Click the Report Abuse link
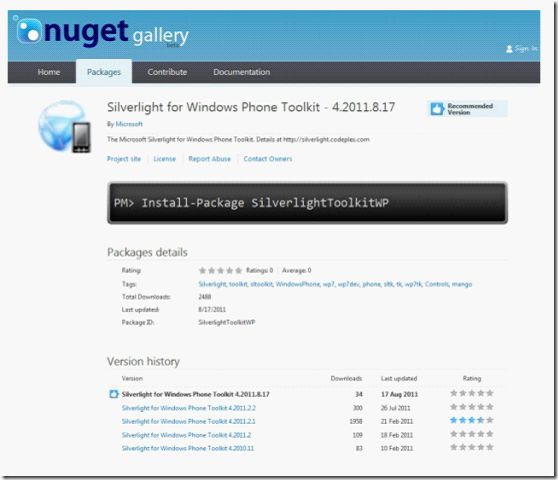558x480 pixels. [210, 159]
